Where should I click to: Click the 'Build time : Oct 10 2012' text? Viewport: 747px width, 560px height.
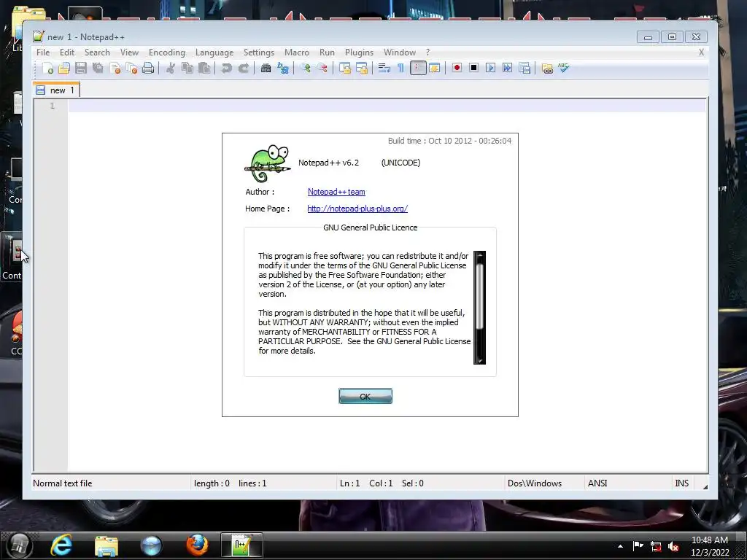[449, 141]
